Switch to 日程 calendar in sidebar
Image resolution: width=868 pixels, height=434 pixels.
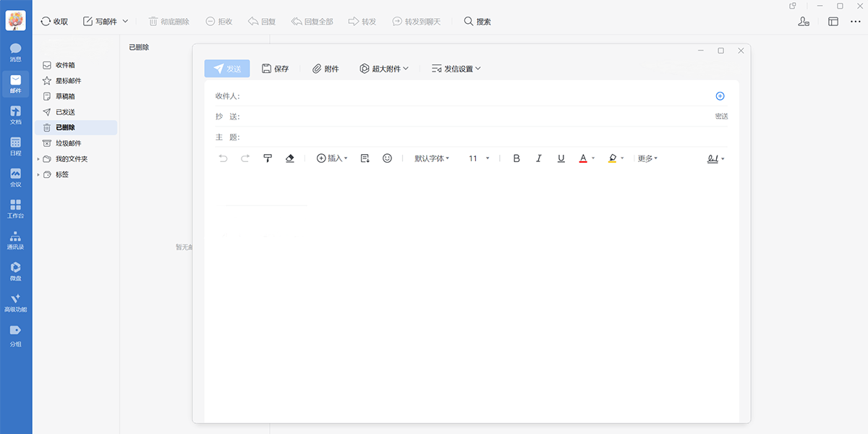coord(15,146)
